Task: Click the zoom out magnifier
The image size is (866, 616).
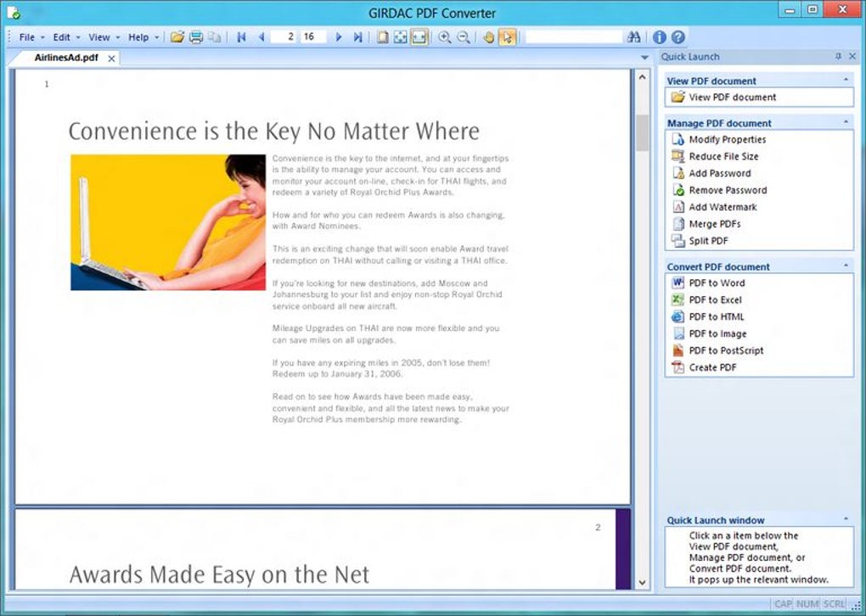Action: point(464,37)
